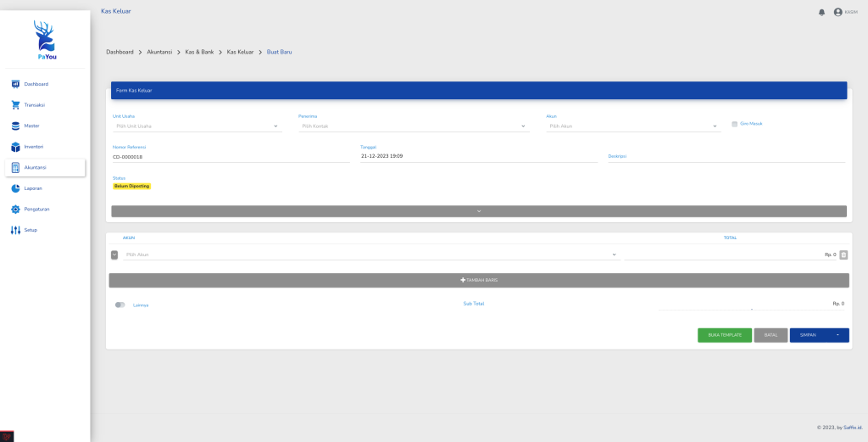Click the row total Rp. 0 field
The width and height of the screenshot is (868, 442).
coord(731,255)
